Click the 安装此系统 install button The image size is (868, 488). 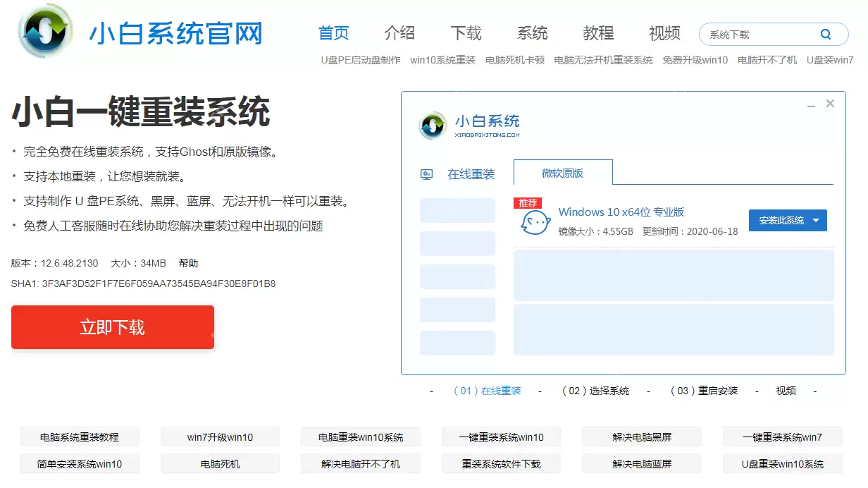(781, 220)
